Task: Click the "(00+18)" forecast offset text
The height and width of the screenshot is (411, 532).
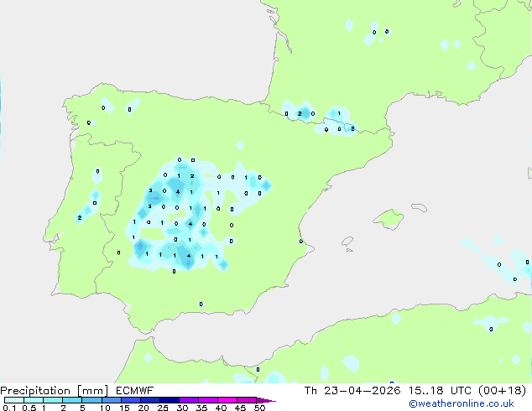Action: [x=503, y=391]
